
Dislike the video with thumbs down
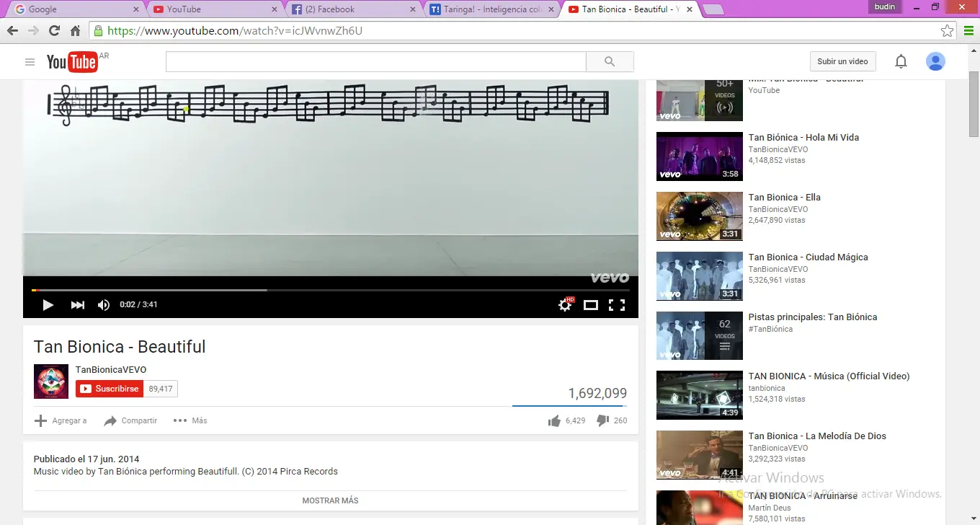(603, 421)
